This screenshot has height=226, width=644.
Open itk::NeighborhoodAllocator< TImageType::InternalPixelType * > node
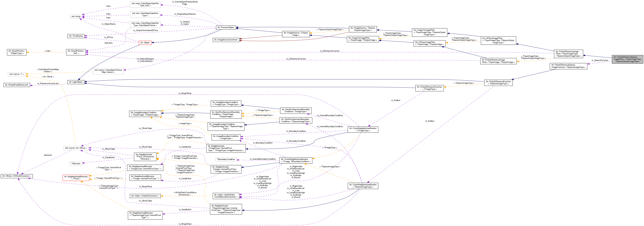pos(145,168)
